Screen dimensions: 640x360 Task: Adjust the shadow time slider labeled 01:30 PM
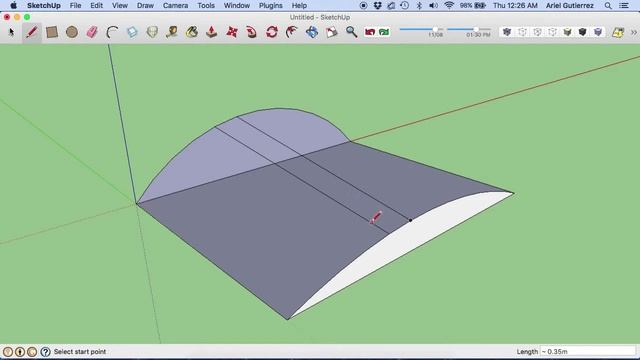pos(476,29)
